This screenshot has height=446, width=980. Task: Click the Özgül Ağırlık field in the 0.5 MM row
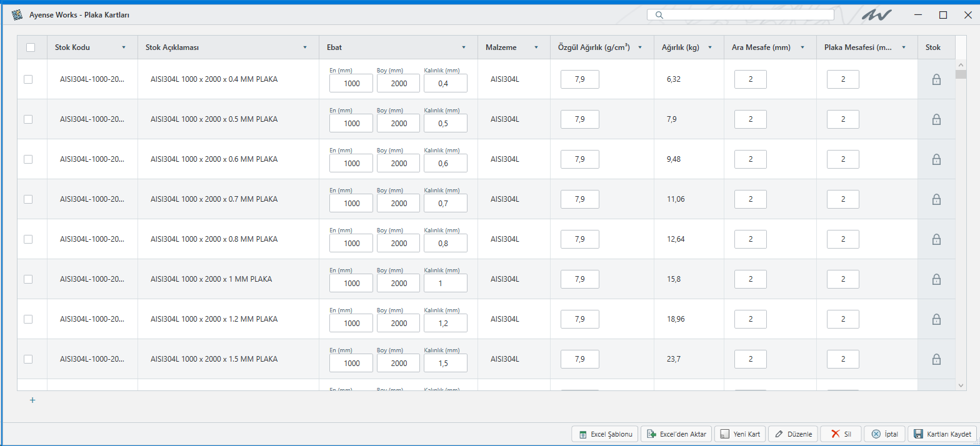580,119
